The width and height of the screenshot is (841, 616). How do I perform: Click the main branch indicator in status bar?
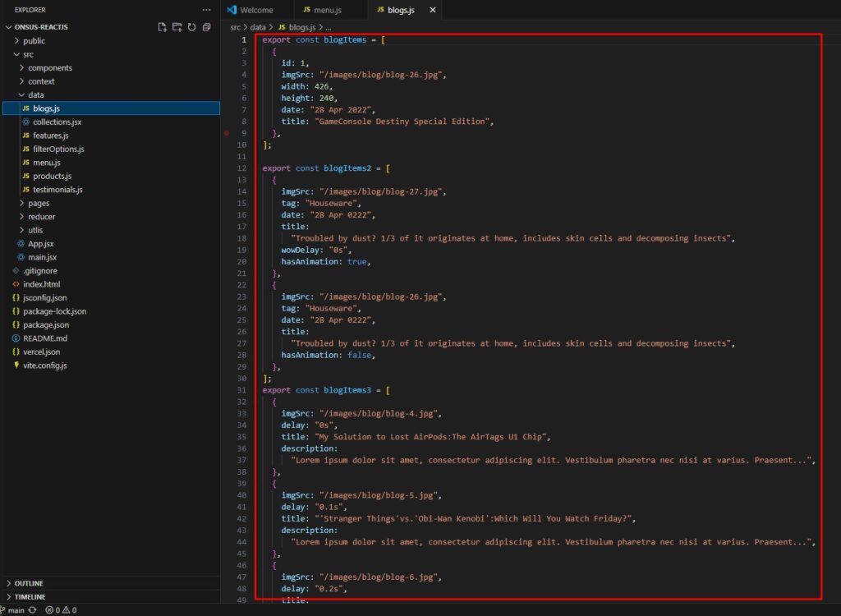(11, 610)
